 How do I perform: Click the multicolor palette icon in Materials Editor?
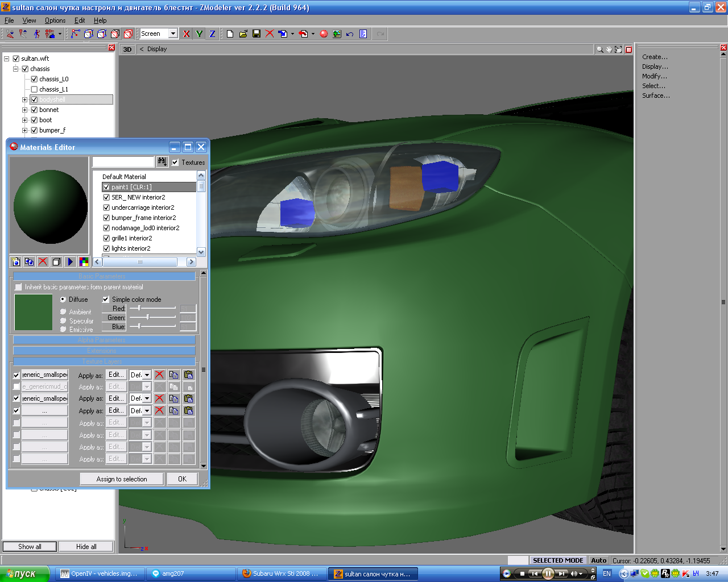click(84, 262)
